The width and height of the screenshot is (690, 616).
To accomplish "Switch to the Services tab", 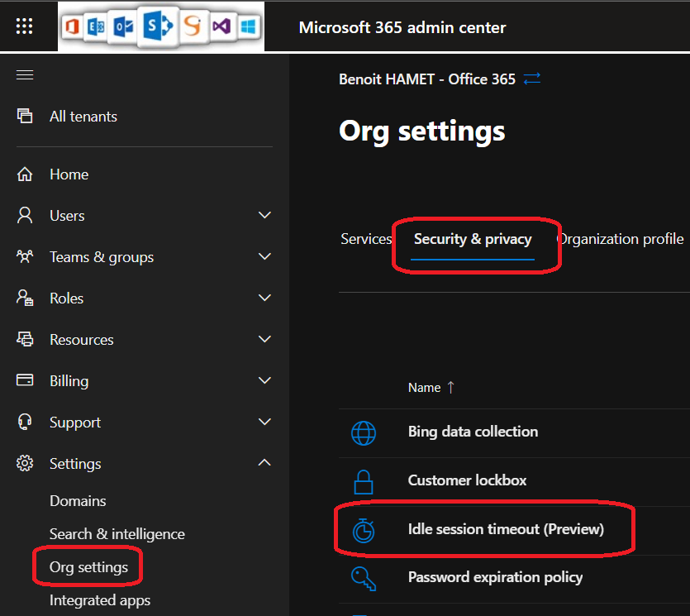I will click(365, 239).
